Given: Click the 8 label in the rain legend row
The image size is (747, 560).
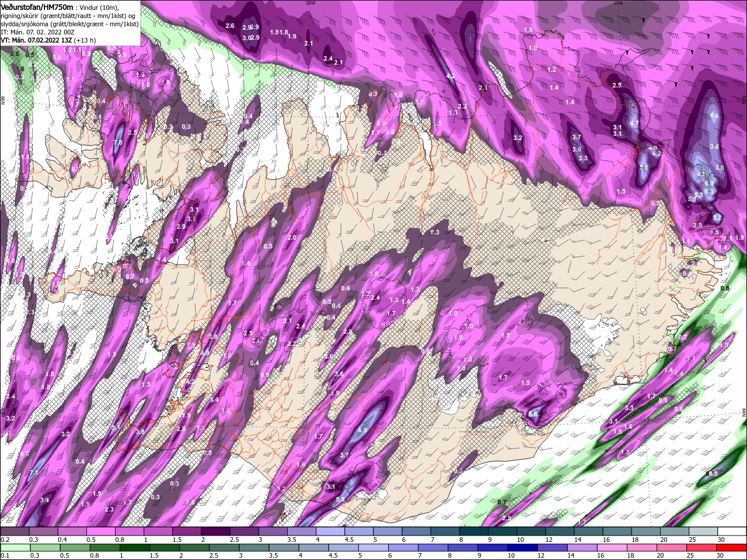Looking at the screenshot, I should pyautogui.click(x=451, y=556).
